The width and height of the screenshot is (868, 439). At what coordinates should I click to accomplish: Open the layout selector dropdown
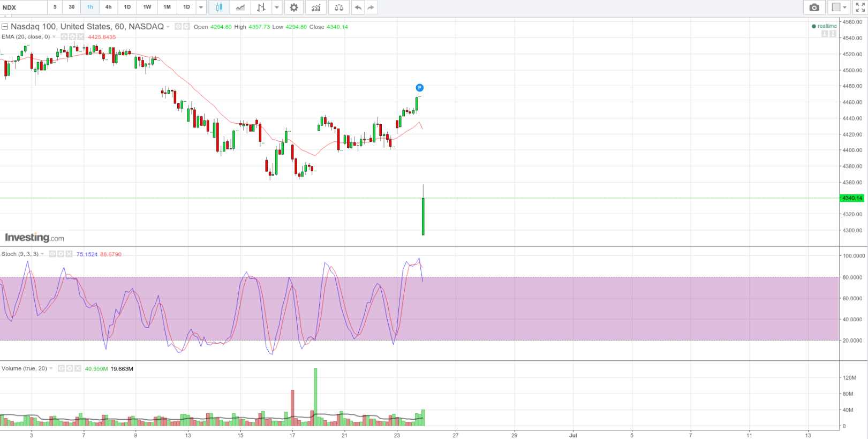839,7
